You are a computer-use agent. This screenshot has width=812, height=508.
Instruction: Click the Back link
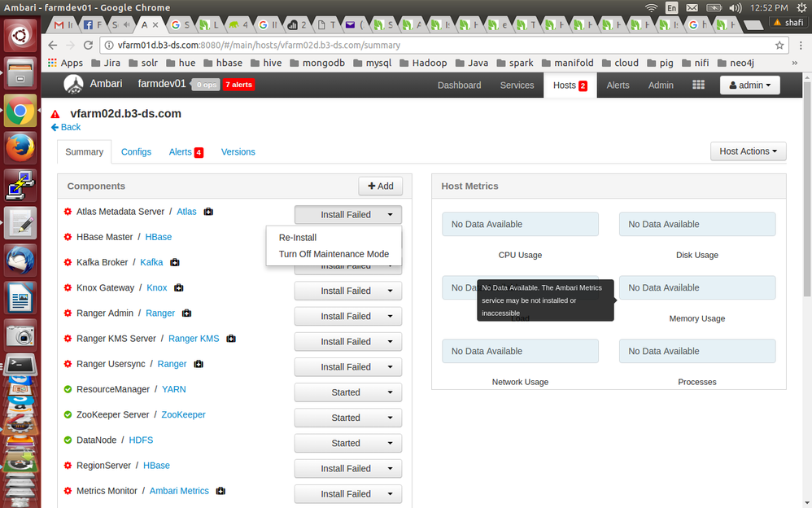[x=66, y=127]
